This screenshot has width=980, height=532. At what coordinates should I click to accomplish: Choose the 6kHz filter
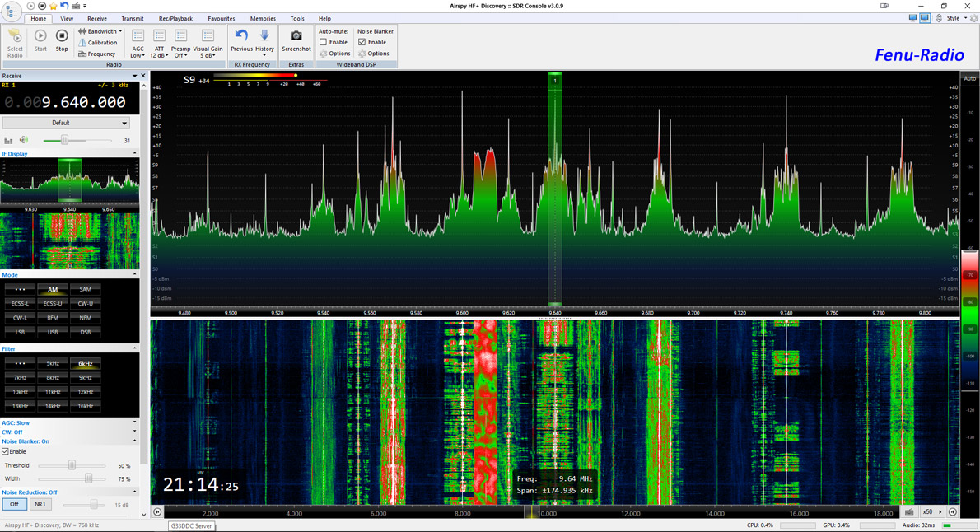click(85, 362)
